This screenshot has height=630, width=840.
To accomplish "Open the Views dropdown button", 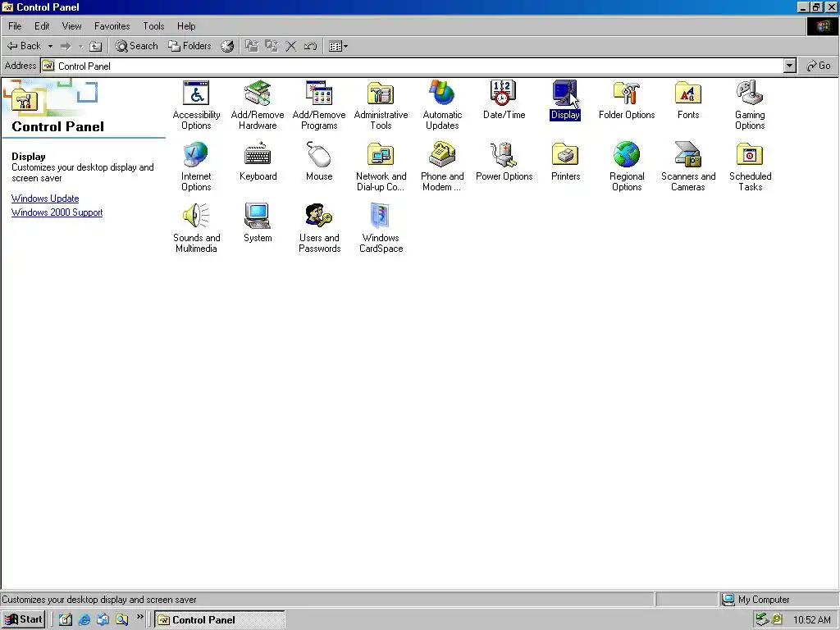I will (339, 46).
